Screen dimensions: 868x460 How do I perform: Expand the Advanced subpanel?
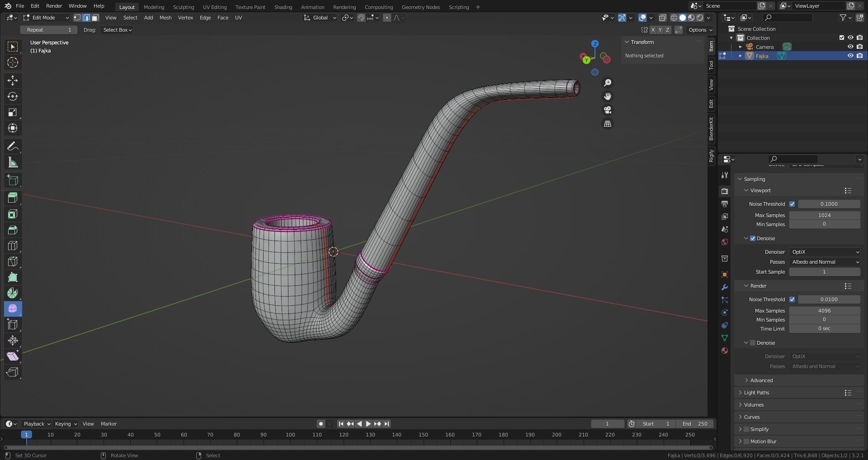pos(761,380)
